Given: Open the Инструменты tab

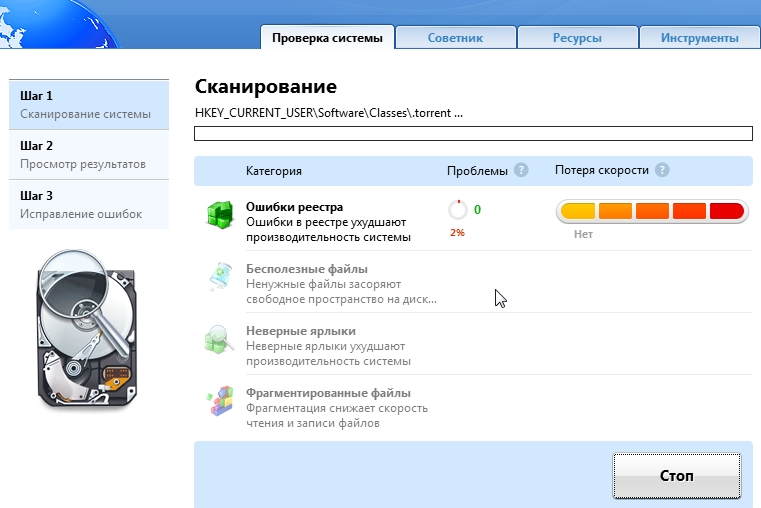Looking at the screenshot, I should pos(700,38).
